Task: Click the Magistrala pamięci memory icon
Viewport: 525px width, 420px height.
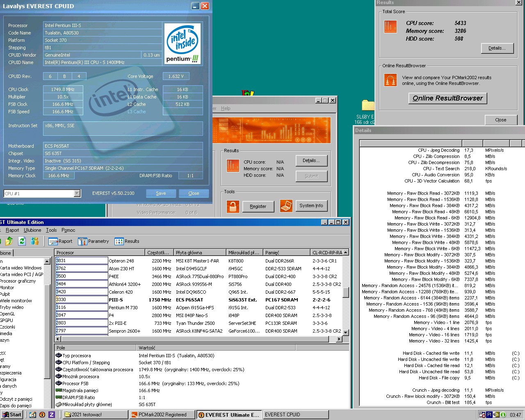Action: click(59, 390)
